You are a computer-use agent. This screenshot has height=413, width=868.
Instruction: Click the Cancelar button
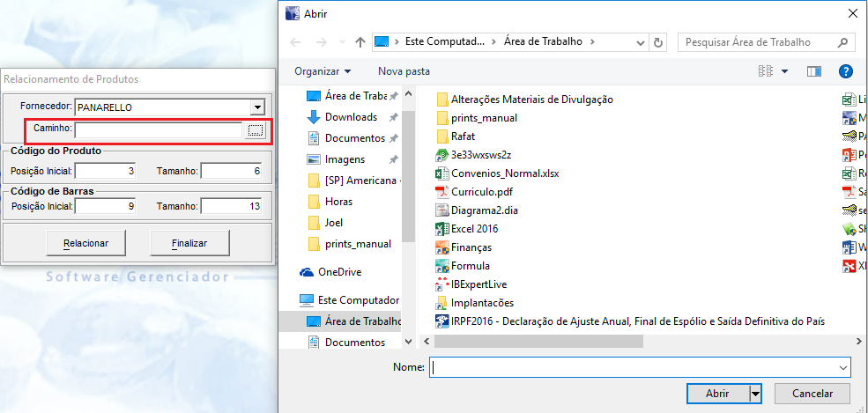pos(812,393)
